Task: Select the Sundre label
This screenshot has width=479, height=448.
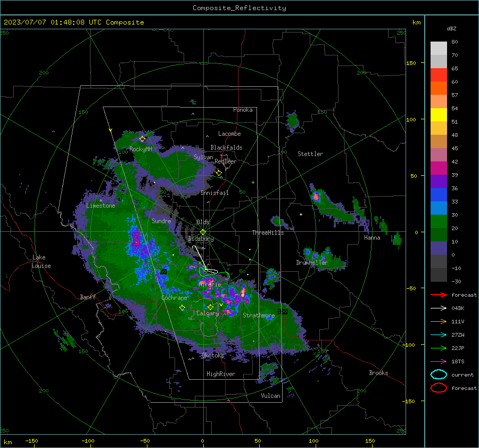Action: coord(161,221)
